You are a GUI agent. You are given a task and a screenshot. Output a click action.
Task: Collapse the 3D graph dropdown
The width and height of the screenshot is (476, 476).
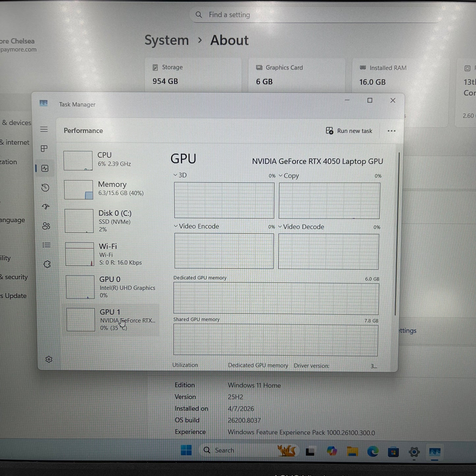click(175, 175)
